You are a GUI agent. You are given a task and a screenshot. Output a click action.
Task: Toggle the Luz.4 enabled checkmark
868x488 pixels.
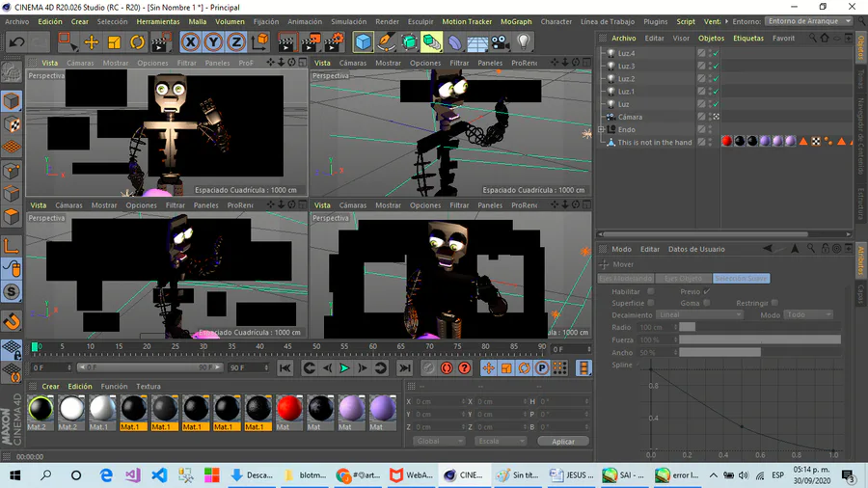point(715,53)
